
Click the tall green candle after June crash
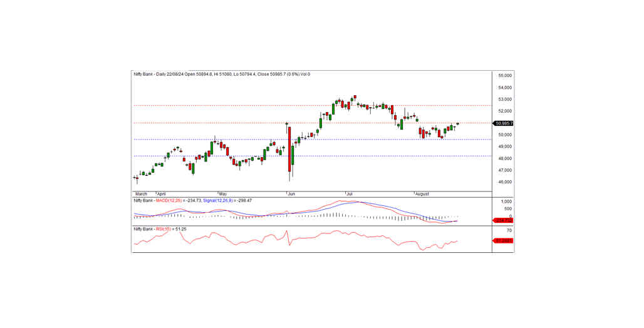pyautogui.click(x=293, y=156)
